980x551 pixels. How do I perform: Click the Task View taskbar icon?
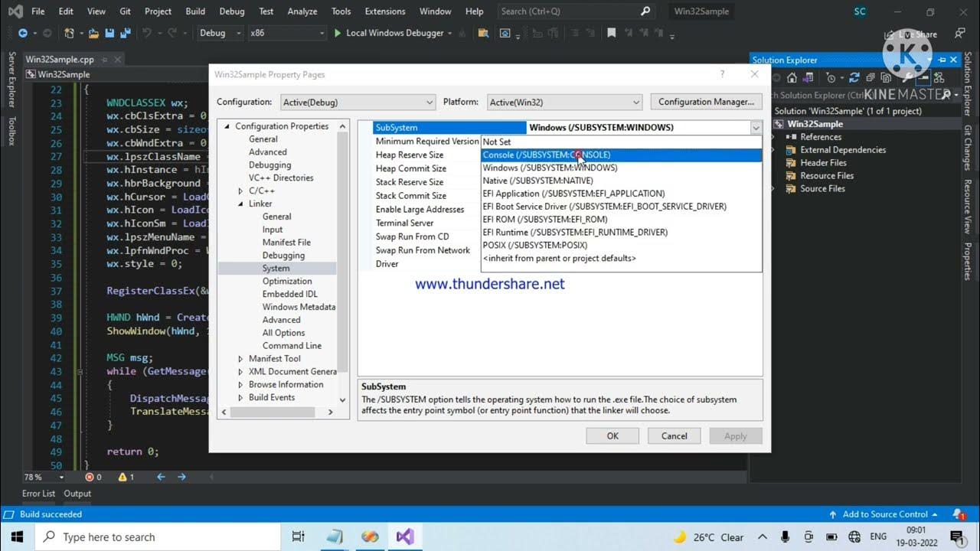coord(298,536)
